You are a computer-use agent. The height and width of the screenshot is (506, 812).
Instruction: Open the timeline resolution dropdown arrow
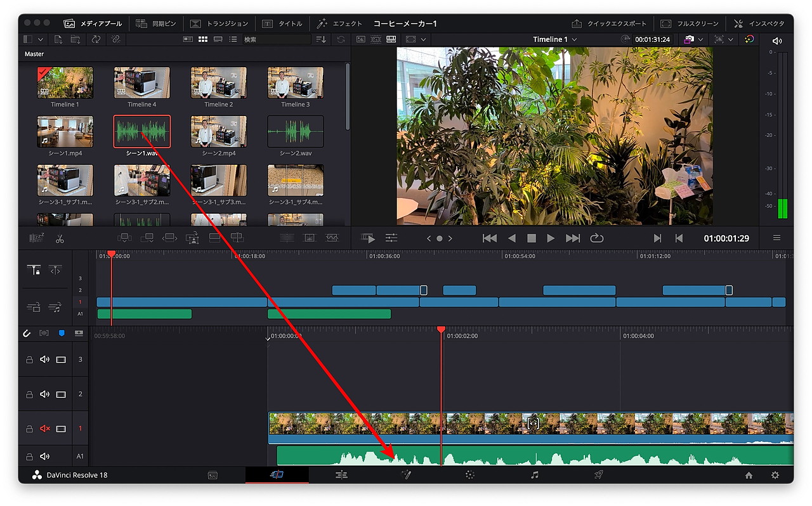pos(701,39)
